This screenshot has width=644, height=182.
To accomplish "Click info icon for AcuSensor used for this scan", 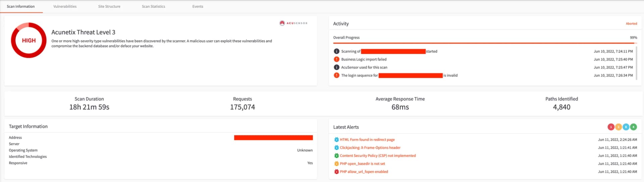I will pos(336,67).
